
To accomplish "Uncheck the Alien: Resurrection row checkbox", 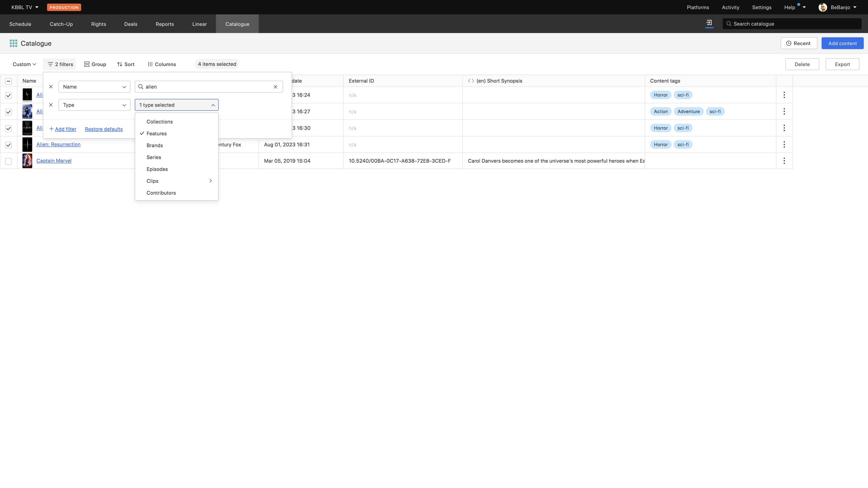I will (8, 145).
